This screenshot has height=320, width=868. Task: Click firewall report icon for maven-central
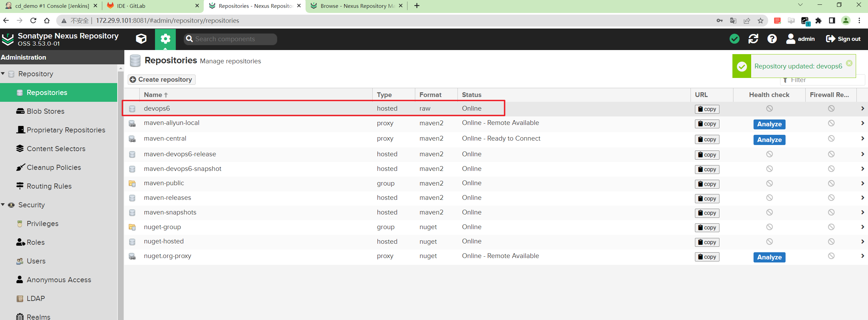[x=831, y=139]
